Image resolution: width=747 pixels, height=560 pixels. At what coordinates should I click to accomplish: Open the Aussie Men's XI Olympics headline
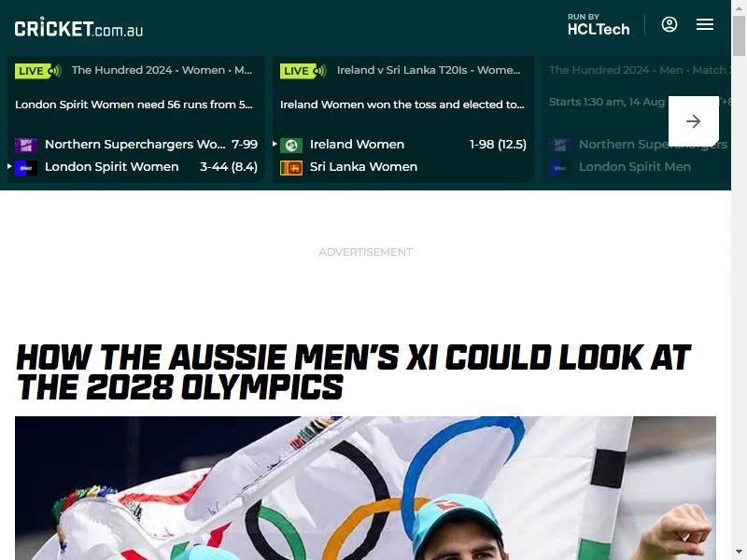click(353, 371)
